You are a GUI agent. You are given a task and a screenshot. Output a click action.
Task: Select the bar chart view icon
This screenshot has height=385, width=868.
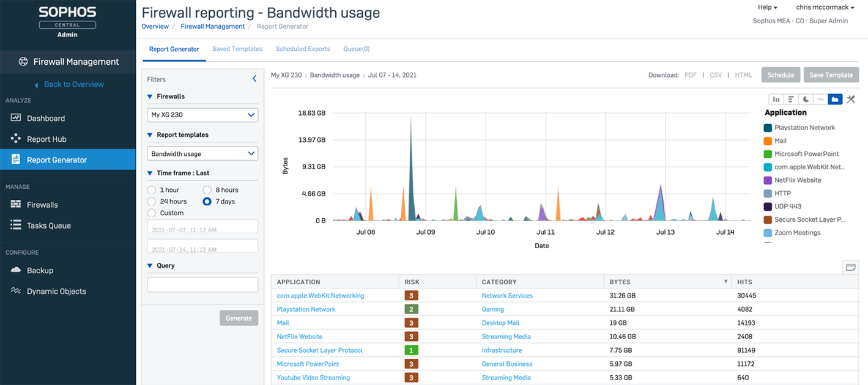[x=776, y=98]
